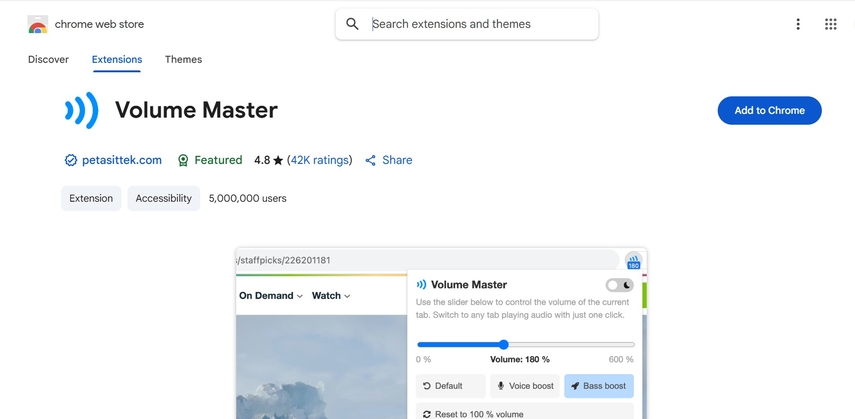855x419 pixels.
Task: Click the Featured award badge icon
Action: pos(183,160)
